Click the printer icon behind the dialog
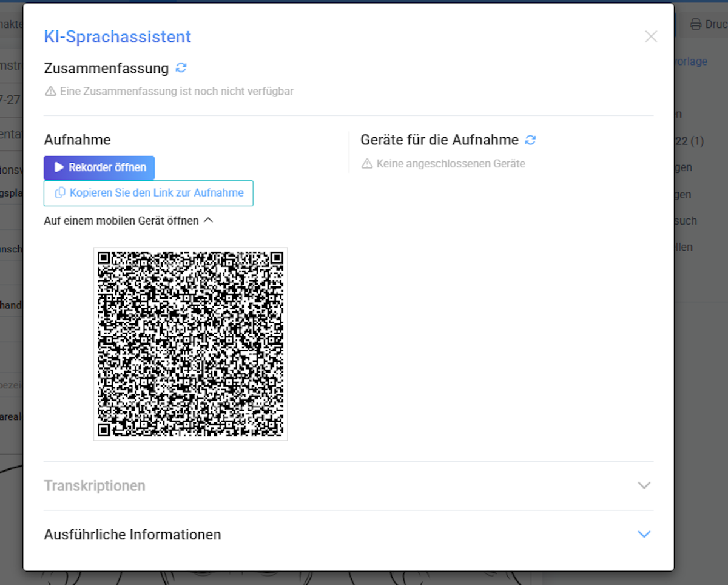This screenshot has width=728, height=585. pos(695,25)
